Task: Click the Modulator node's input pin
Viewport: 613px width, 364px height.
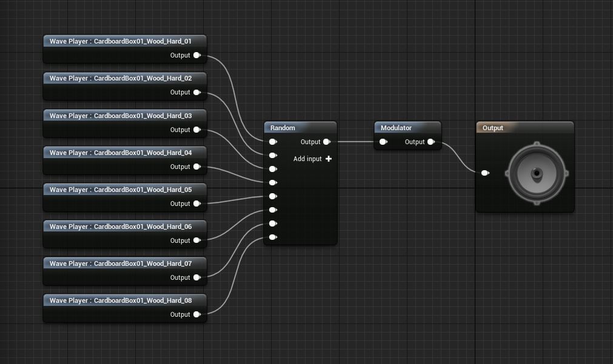Action: point(383,142)
